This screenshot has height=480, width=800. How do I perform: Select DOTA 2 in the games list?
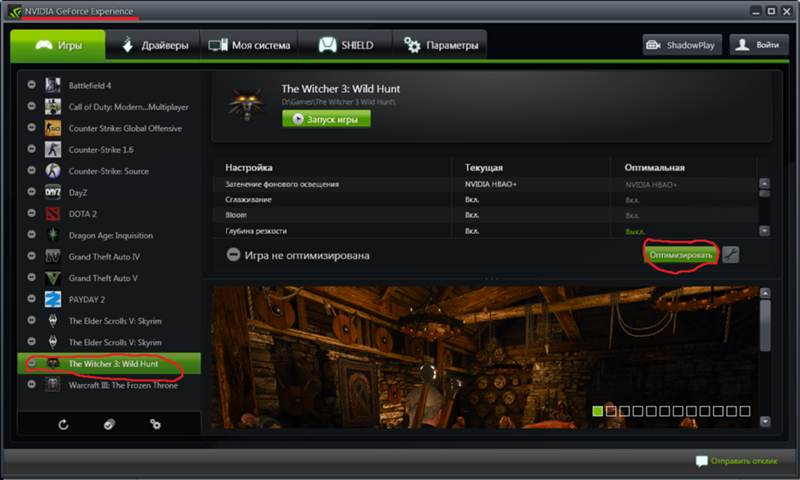click(109, 214)
